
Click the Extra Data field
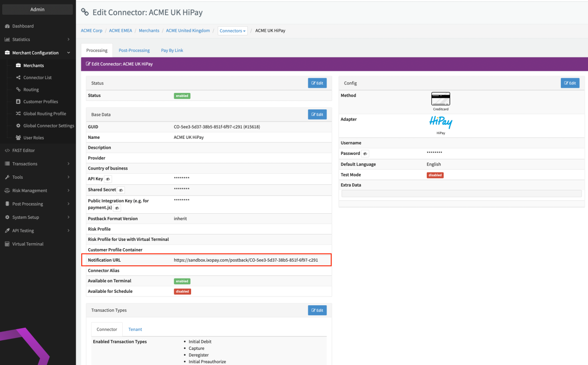(461, 194)
